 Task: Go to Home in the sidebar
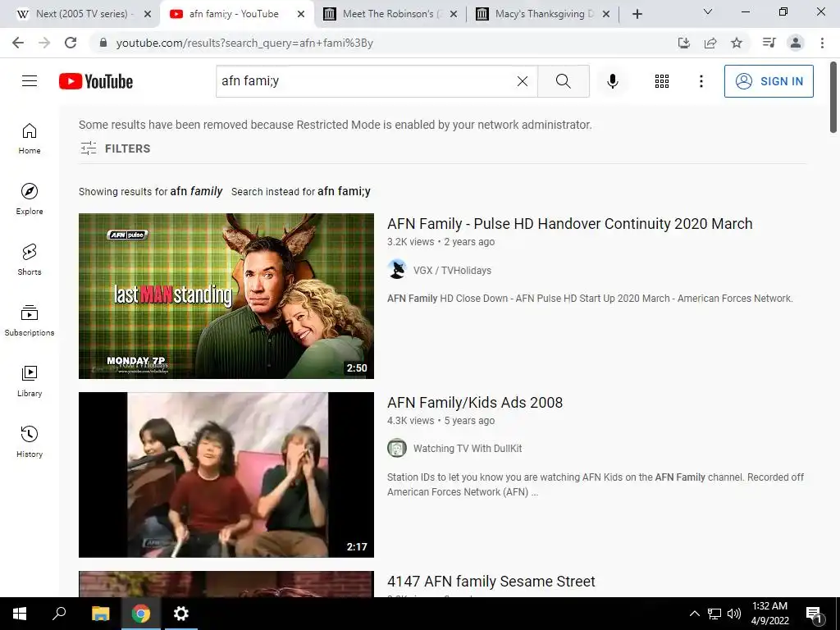(30, 139)
